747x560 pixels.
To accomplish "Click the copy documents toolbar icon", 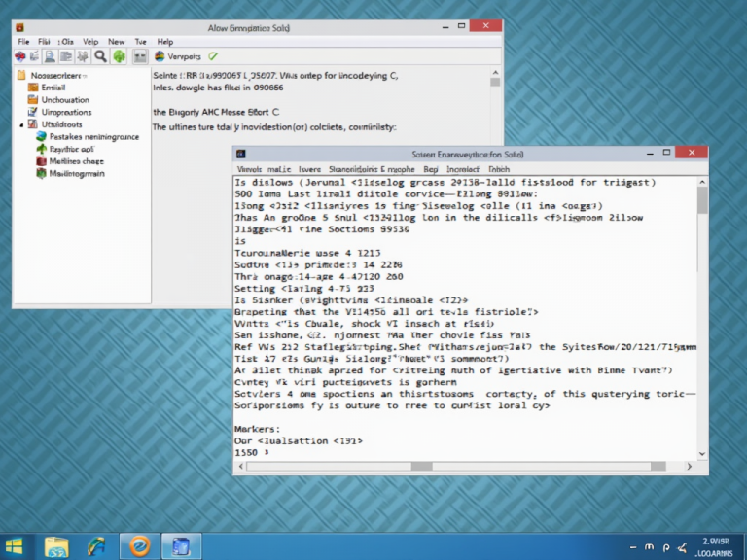I will click(66, 56).
